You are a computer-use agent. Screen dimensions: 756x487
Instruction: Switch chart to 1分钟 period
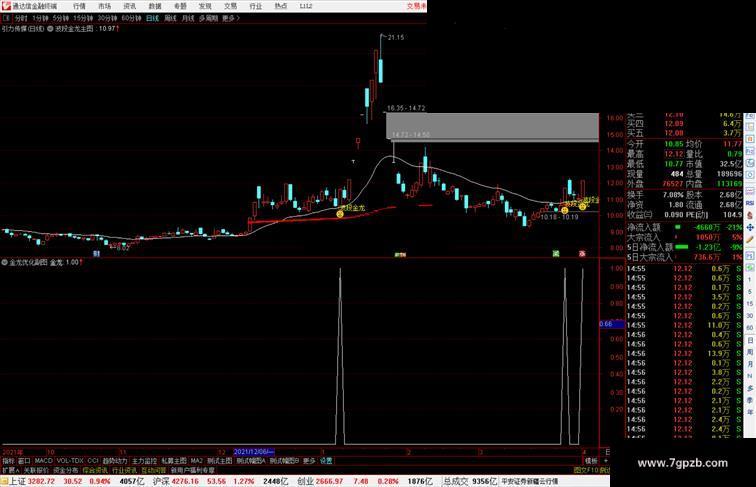40,18
